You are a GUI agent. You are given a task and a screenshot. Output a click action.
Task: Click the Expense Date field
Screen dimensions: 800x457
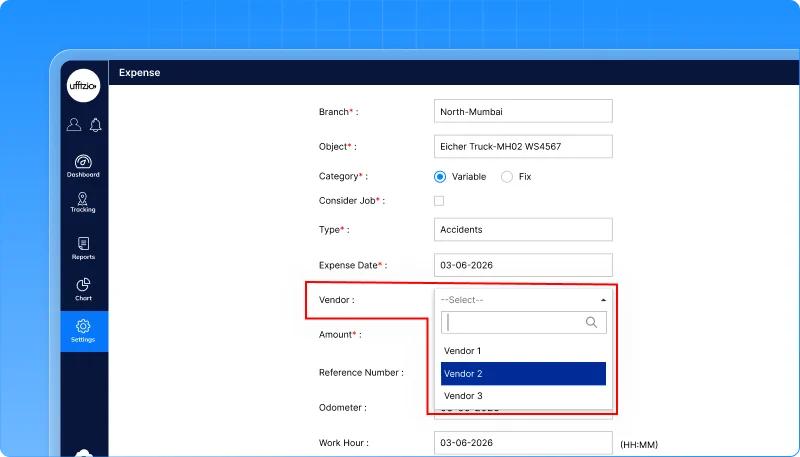click(x=523, y=265)
